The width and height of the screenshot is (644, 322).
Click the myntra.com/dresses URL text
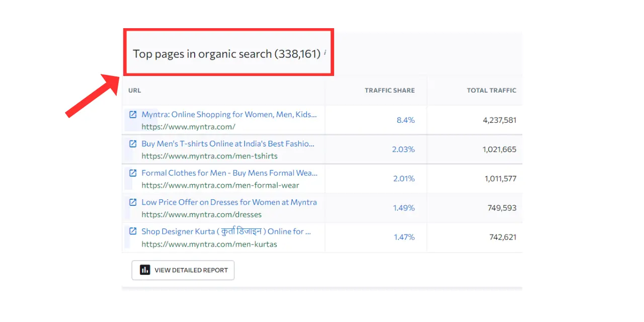[202, 215]
